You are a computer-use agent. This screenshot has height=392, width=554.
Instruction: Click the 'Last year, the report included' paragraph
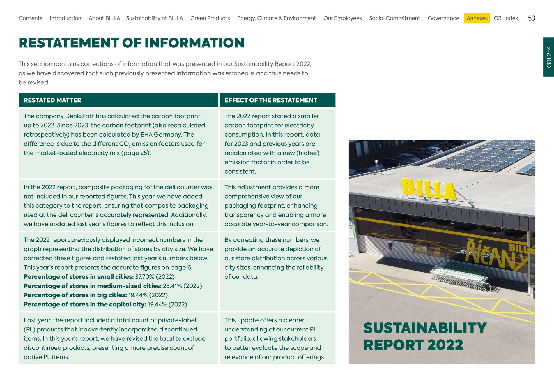click(x=115, y=338)
